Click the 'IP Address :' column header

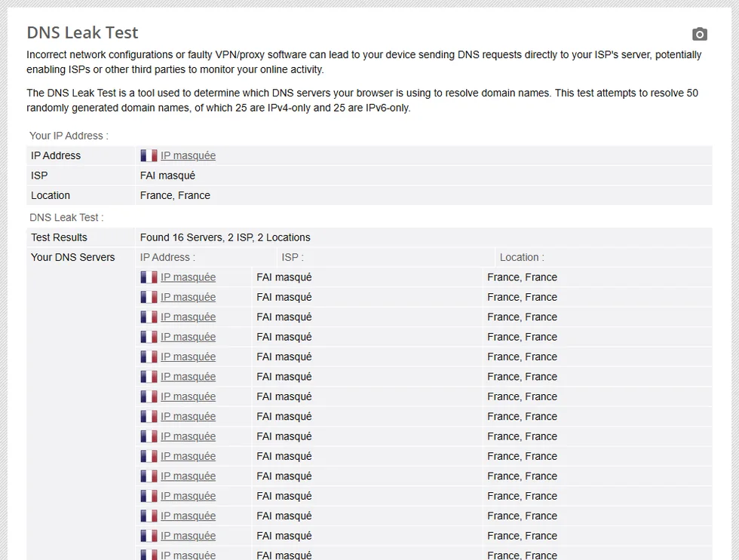coord(167,257)
